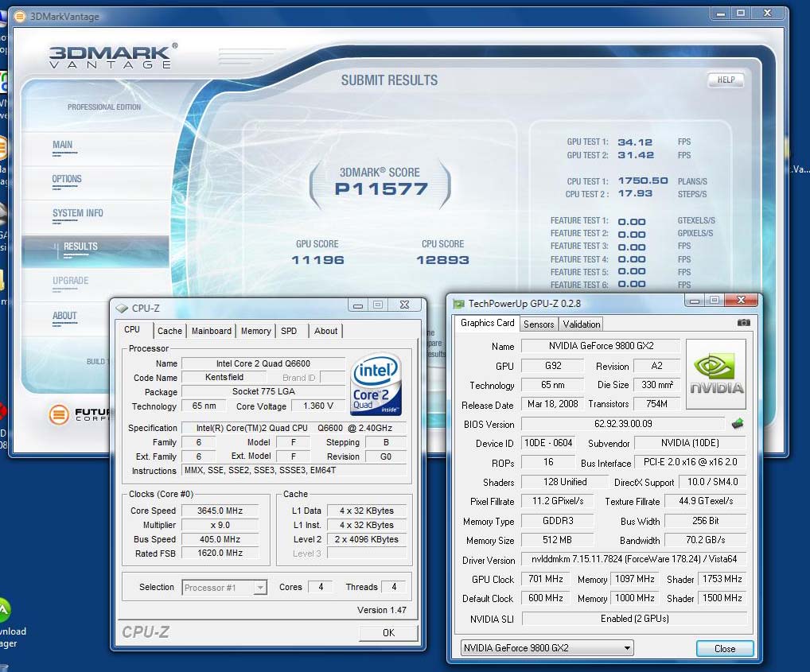Click the Memory Type value GDDR3
810x672 pixels.
pyautogui.click(x=558, y=521)
